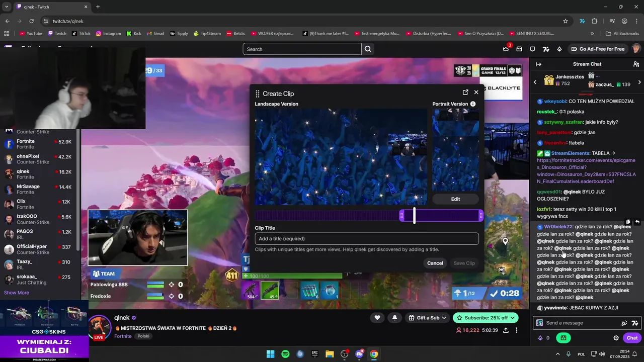Image resolution: width=644 pixels, height=362 pixels.
Task: Open Twitch whispers icon
Action: coord(533,49)
